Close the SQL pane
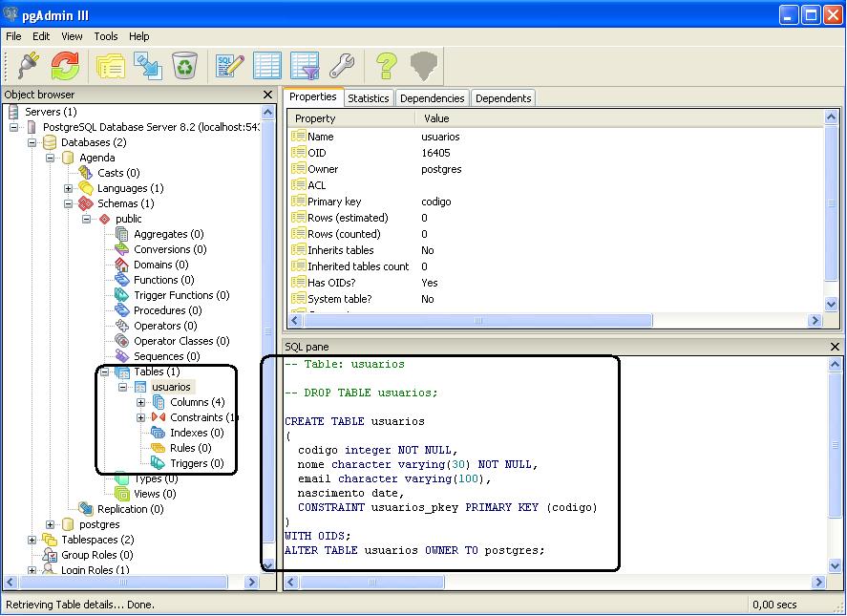The width and height of the screenshot is (847, 616). click(835, 347)
